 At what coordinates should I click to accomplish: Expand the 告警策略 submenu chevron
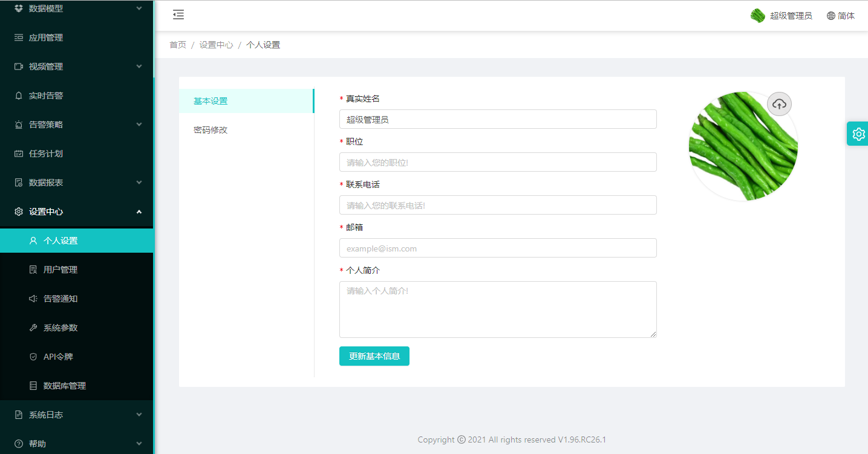(x=139, y=125)
